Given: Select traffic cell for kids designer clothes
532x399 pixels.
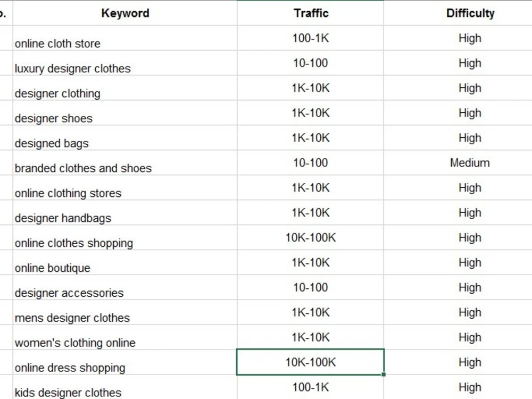Looking at the screenshot, I should [311, 387].
